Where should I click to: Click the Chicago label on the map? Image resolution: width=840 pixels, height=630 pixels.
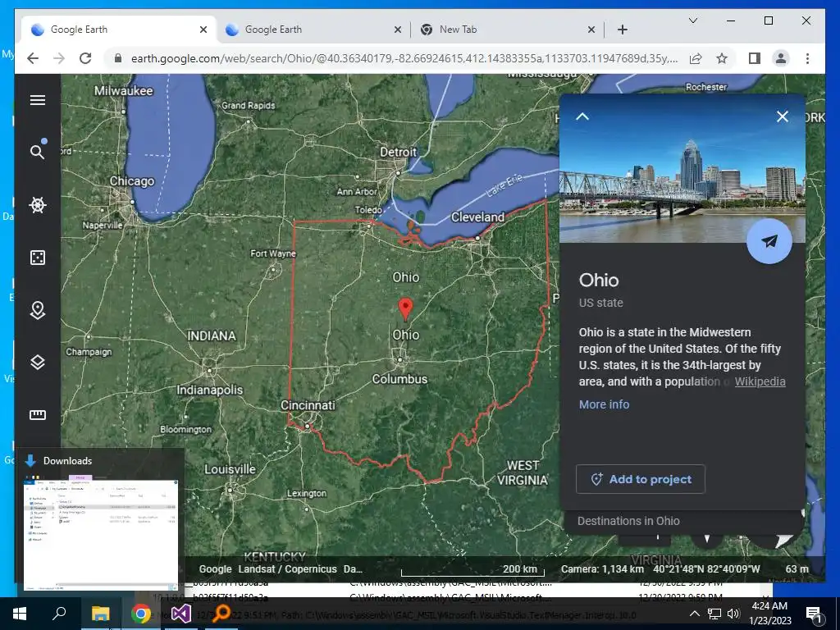click(132, 181)
